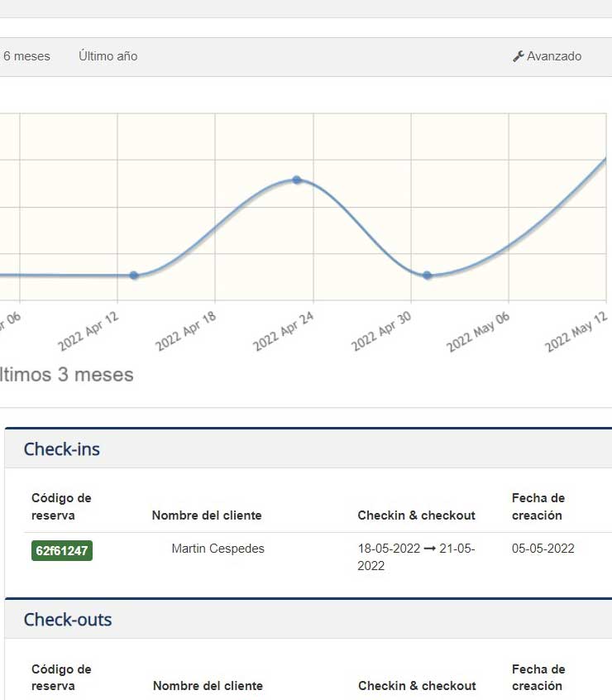The width and height of the screenshot is (612, 700).
Task: Open reservation 62f61247 badge
Action: pos(62,550)
